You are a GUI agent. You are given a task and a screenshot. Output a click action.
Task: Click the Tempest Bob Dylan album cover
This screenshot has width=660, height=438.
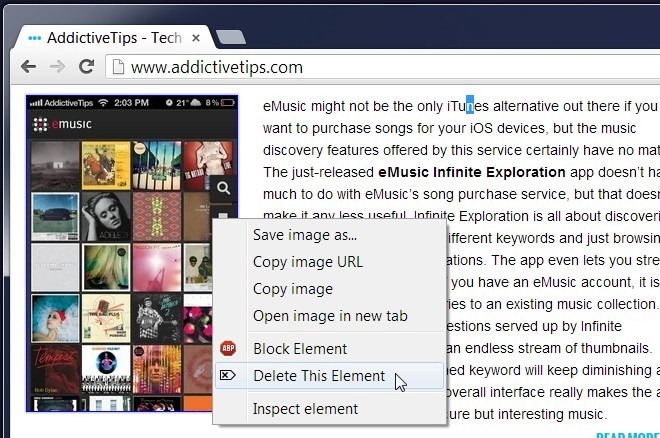coord(55,369)
